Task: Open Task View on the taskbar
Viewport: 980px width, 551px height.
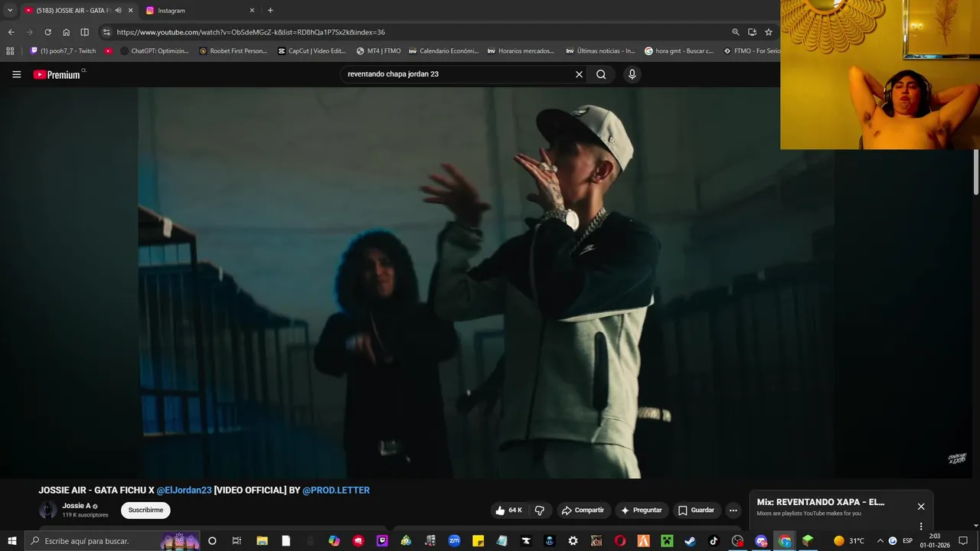Action: tap(237, 541)
